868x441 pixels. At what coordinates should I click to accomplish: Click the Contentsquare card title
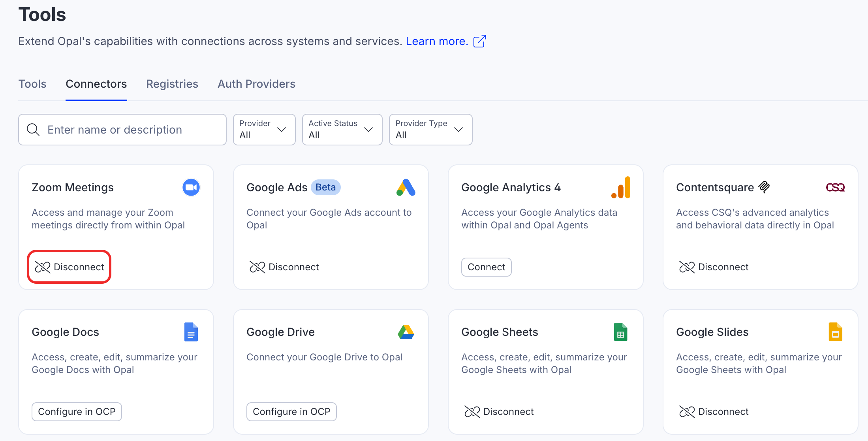click(x=715, y=187)
